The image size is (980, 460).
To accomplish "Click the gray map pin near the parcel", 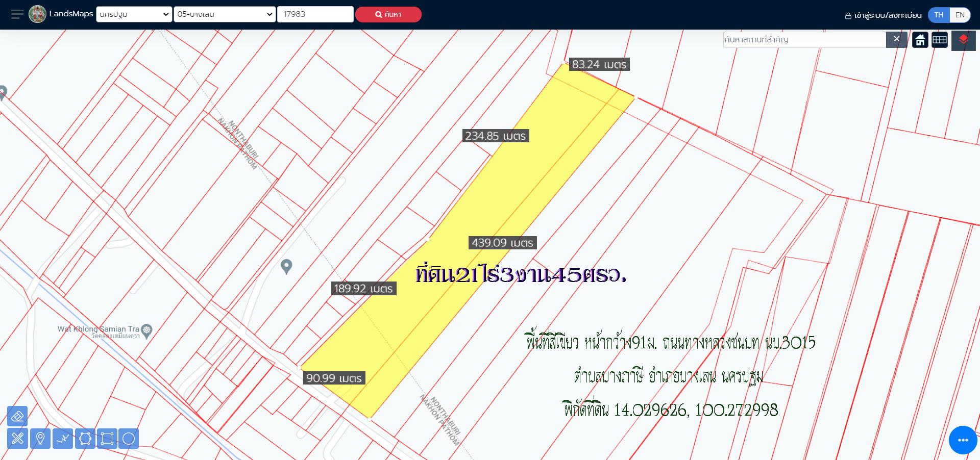I will pyautogui.click(x=286, y=266).
